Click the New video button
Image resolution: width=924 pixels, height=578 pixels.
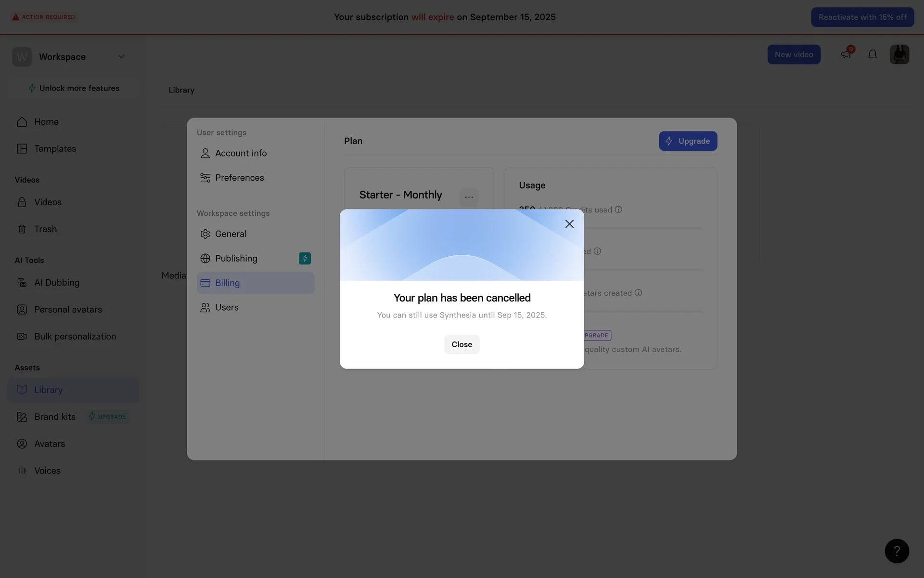point(794,55)
